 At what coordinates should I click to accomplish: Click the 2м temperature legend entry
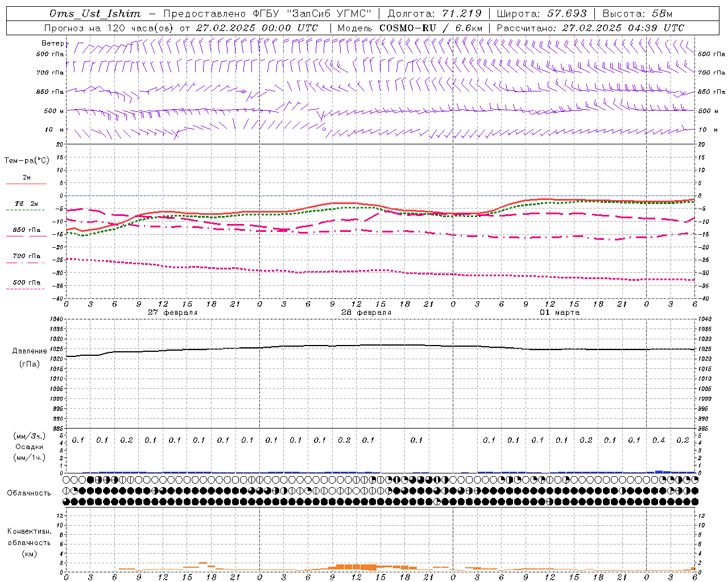(x=27, y=177)
